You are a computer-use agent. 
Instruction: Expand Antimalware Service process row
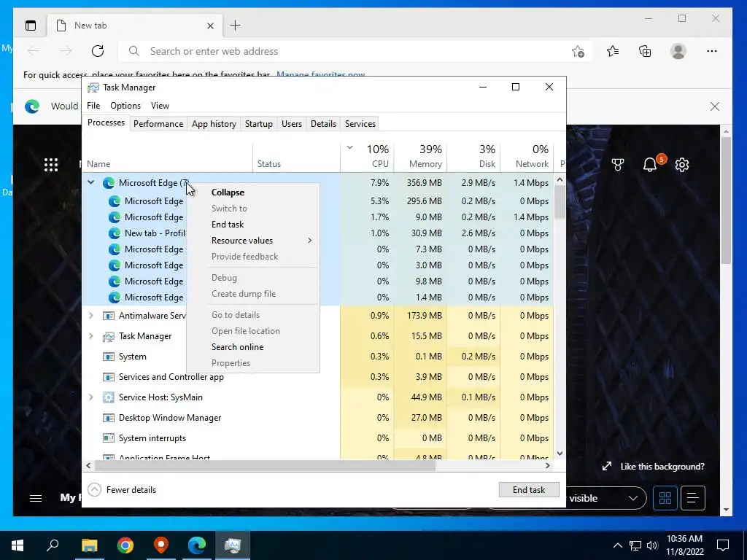coord(91,315)
